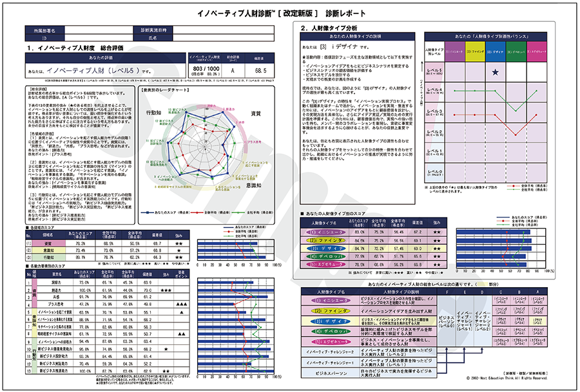The image size is (580, 392).
Task: Click 戦略経営サイクルの意識知 row name
Action: point(55,334)
